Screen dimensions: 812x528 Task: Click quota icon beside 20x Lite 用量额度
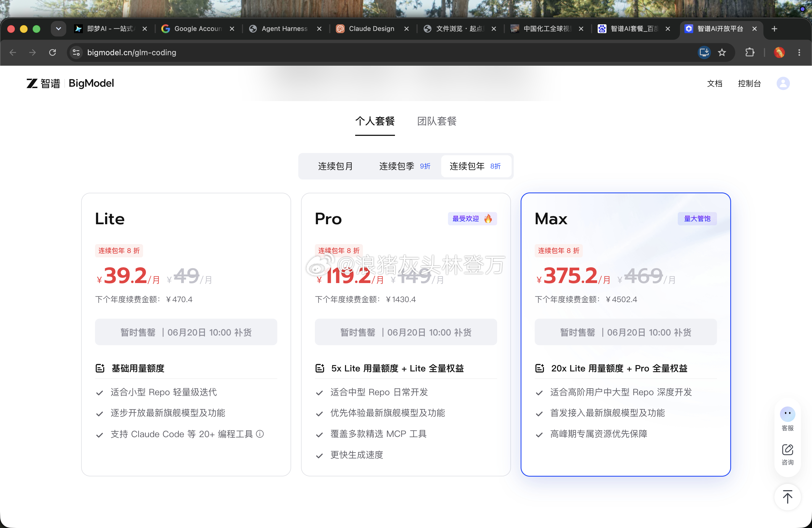(539, 368)
